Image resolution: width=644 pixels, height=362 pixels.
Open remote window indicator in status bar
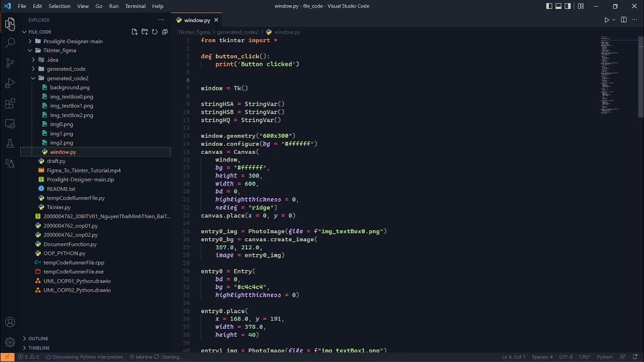(8, 357)
